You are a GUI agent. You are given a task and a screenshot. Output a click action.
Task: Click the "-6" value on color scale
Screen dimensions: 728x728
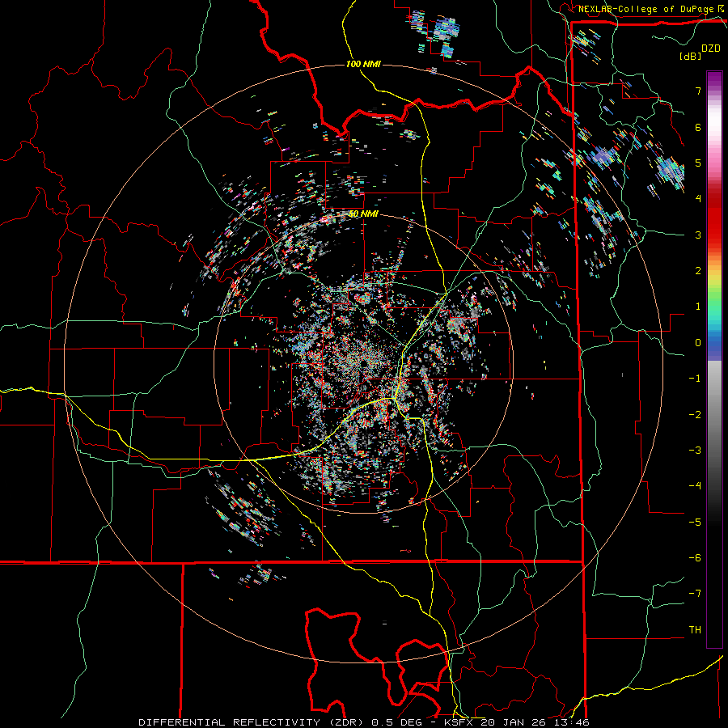[x=695, y=558]
